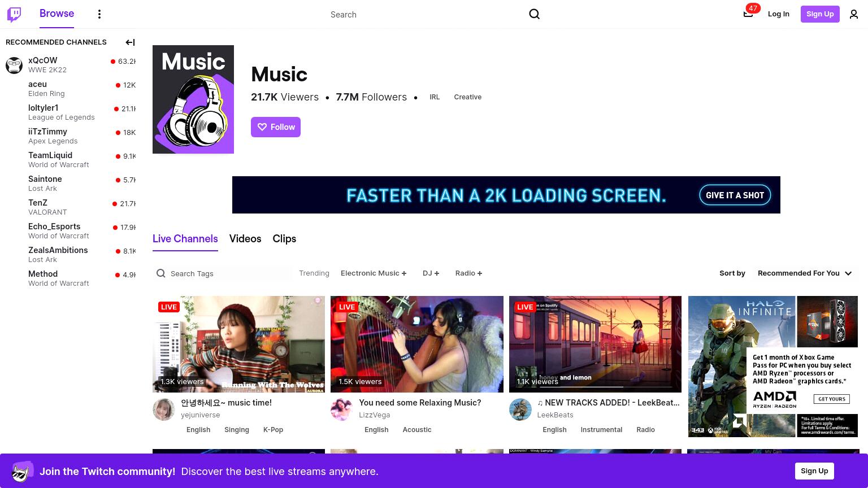Open the Browse tab
The width and height of the screenshot is (868, 488).
click(x=57, y=14)
